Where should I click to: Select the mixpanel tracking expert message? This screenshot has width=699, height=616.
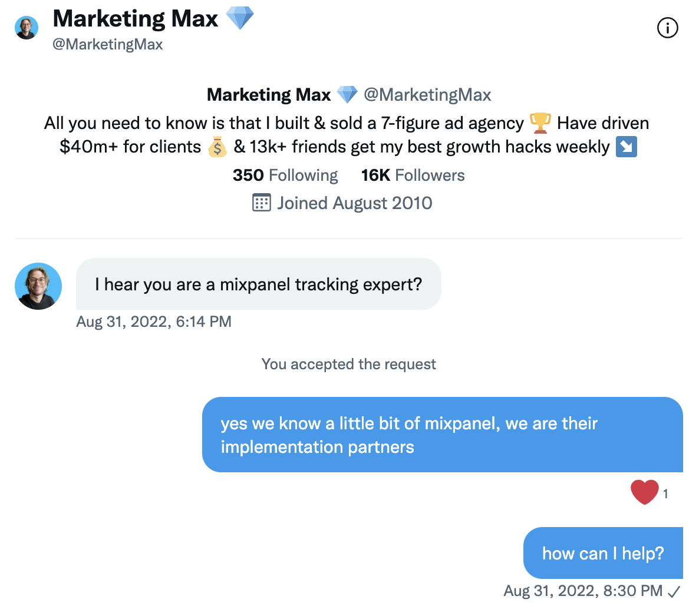pos(258,284)
